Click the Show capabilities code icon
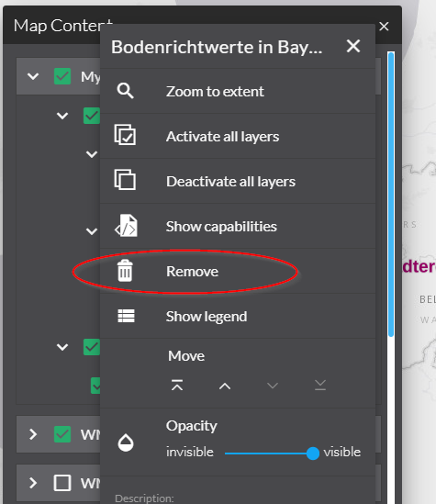The width and height of the screenshot is (436, 504). coord(126,226)
